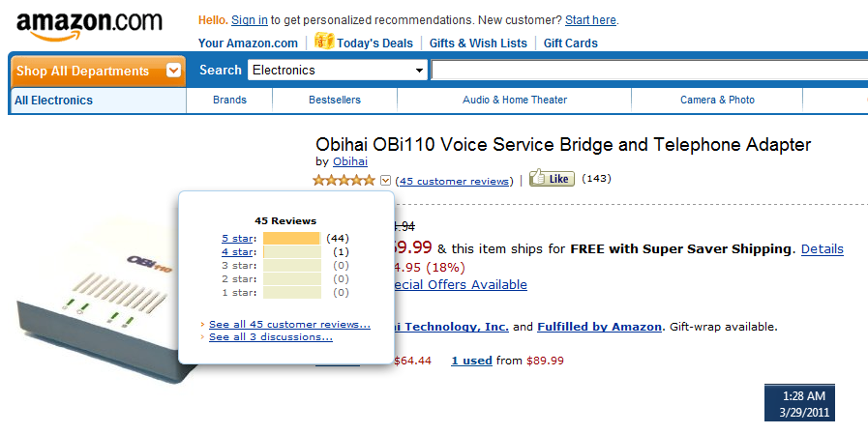The image size is (868, 434).
Task: Go to Camera & Photo tab
Action: tap(717, 101)
